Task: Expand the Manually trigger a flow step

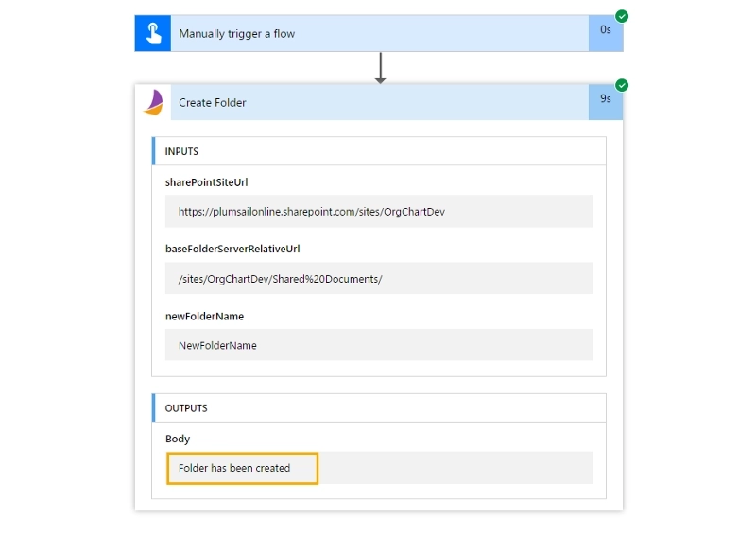Action: tap(380, 33)
